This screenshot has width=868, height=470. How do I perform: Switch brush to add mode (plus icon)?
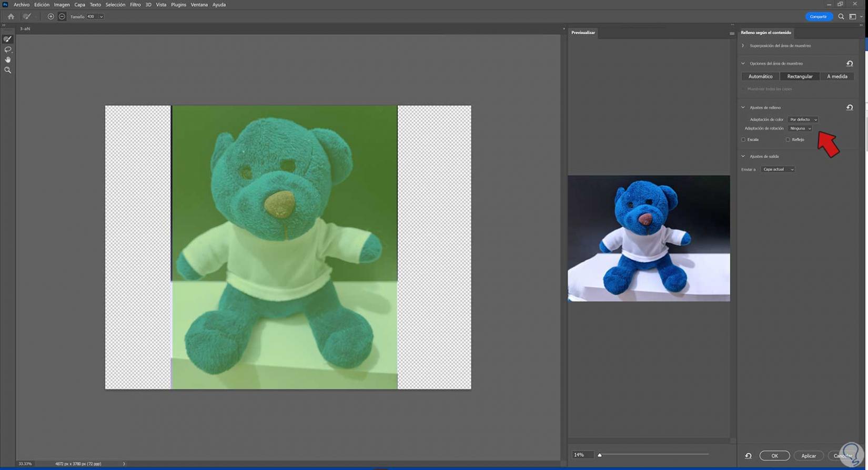(51, 16)
